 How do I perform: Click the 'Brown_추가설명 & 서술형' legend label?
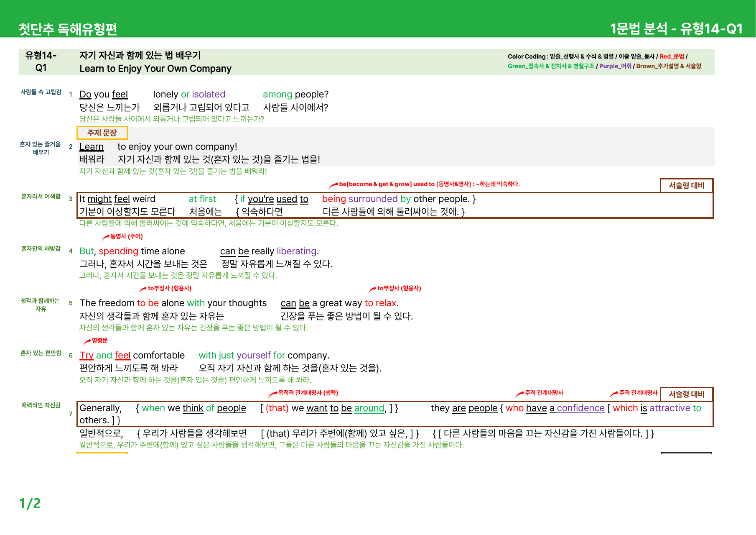click(669, 66)
